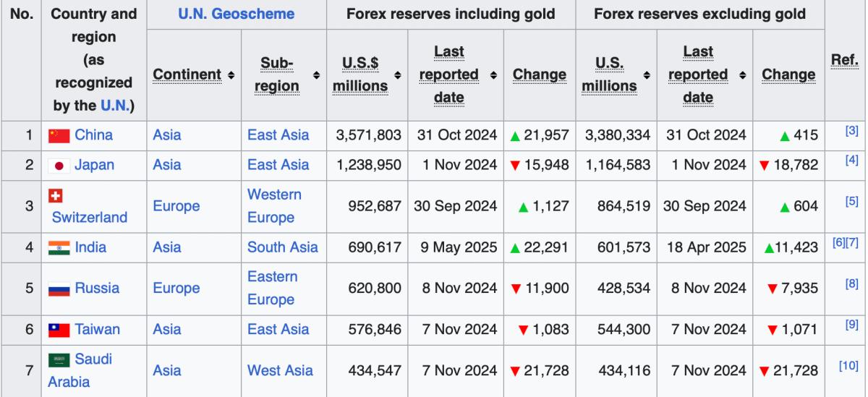This screenshot has width=868, height=397.
Task: Select the date 18 Apr 2025
Action: click(705, 248)
